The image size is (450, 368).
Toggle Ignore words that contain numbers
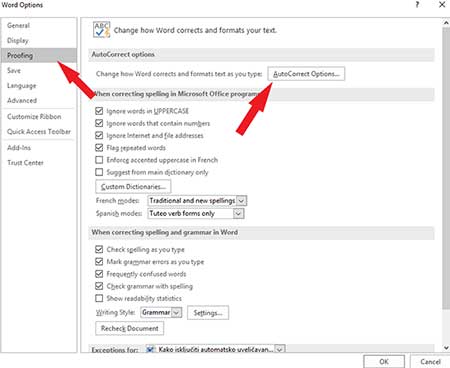click(99, 123)
